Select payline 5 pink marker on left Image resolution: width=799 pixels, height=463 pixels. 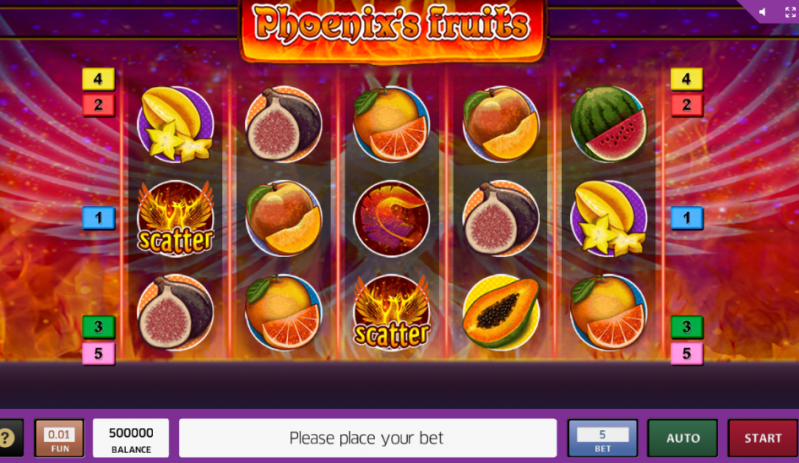click(x=98, y=353)
